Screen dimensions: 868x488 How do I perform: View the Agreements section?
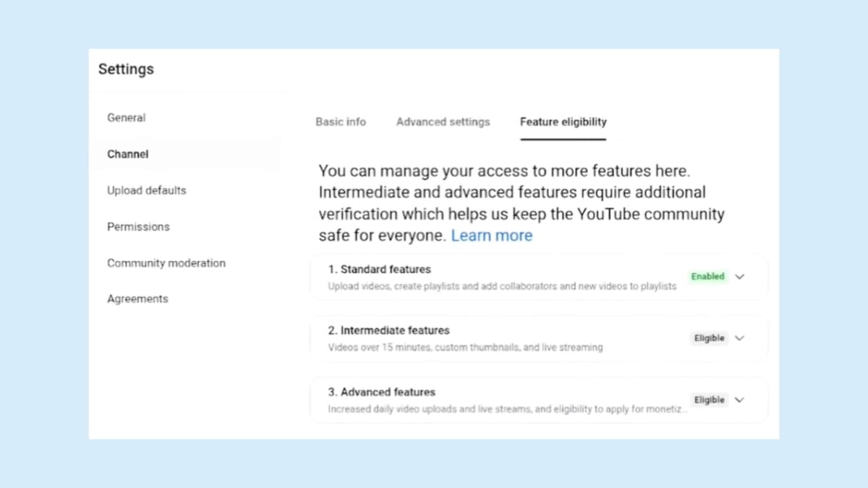coord(137,299)
